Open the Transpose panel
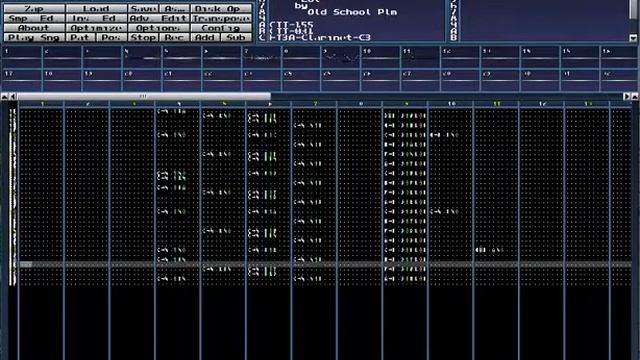The width and height of the screenshot is (640, 360). (221, 18)
